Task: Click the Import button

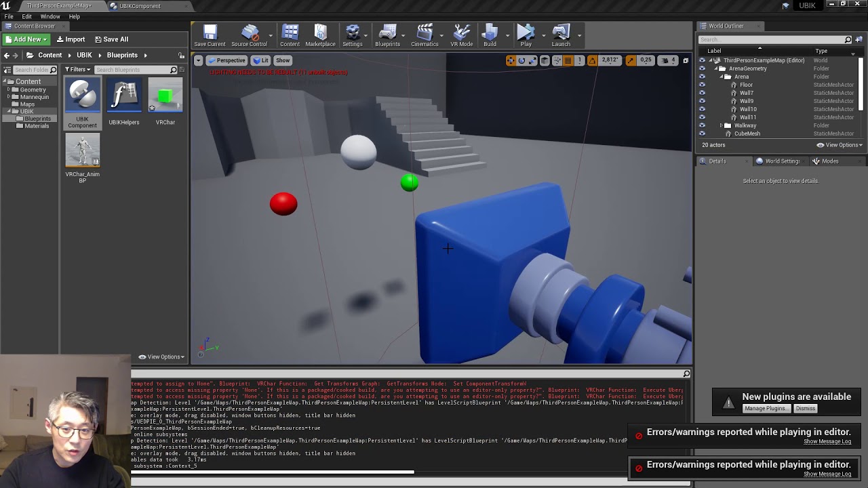Action: click(71, 39)
